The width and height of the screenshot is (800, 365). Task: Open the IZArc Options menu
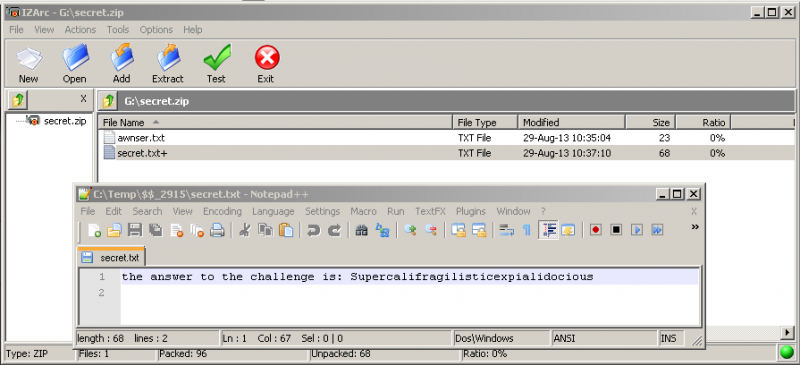click(x=156, y=30)
